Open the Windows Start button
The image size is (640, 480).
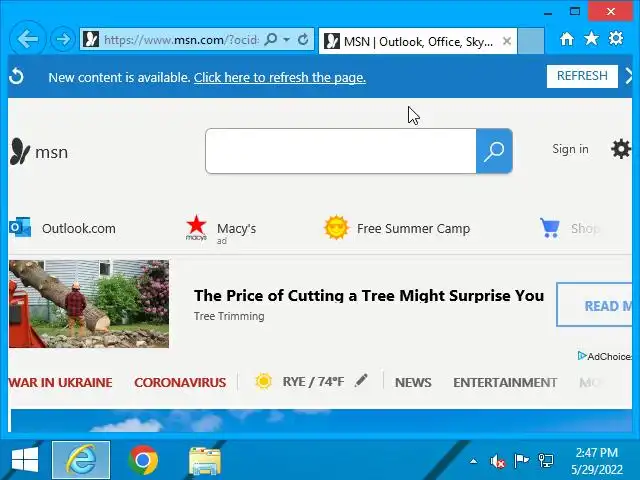pyautogui.click(x=25, y=460)
